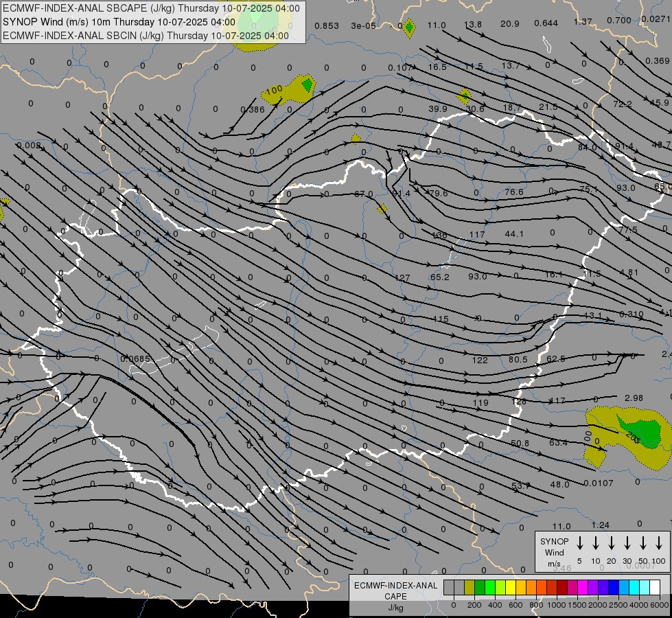The width and height of the screenshot is (672, 618).
Task: Click the map value 0.0107
Action: tap(599, 483)
